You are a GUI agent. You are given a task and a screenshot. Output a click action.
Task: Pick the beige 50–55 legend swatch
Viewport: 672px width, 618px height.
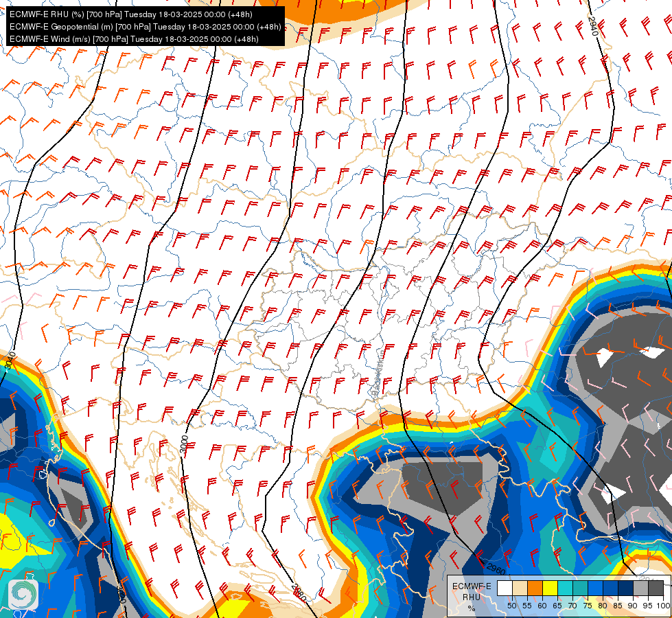tap(520, 588)
